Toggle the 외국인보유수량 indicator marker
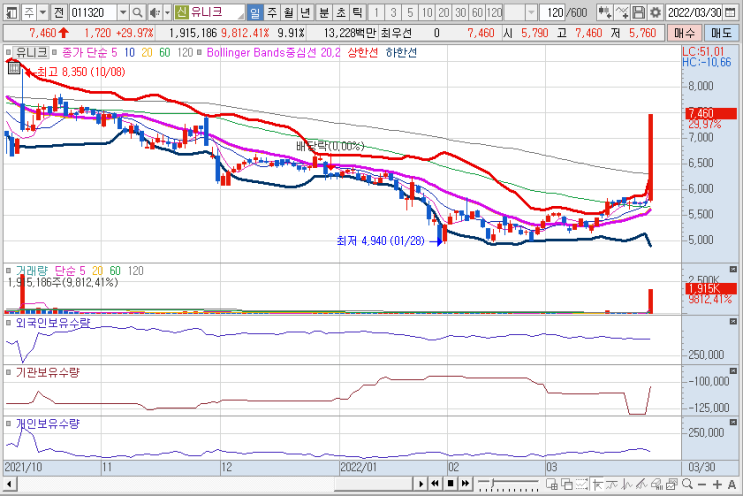This screenshot has width=743, height=496. [x=9, y=323]
